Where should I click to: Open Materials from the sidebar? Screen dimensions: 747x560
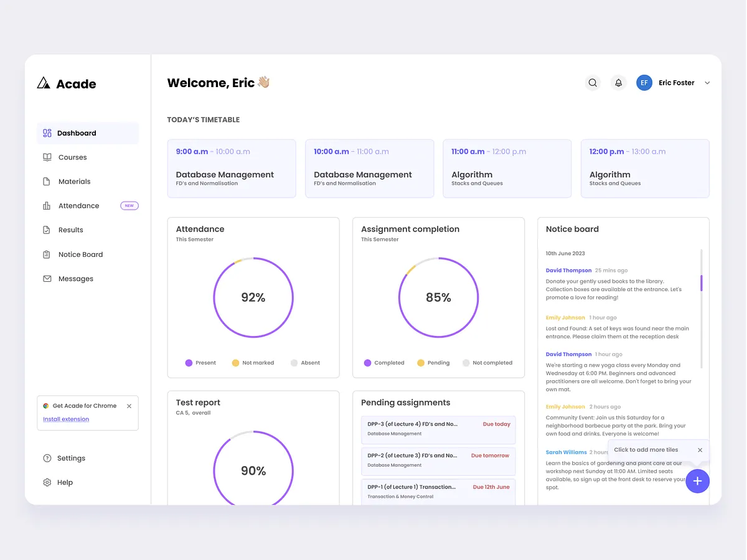[x=47, y=181]
